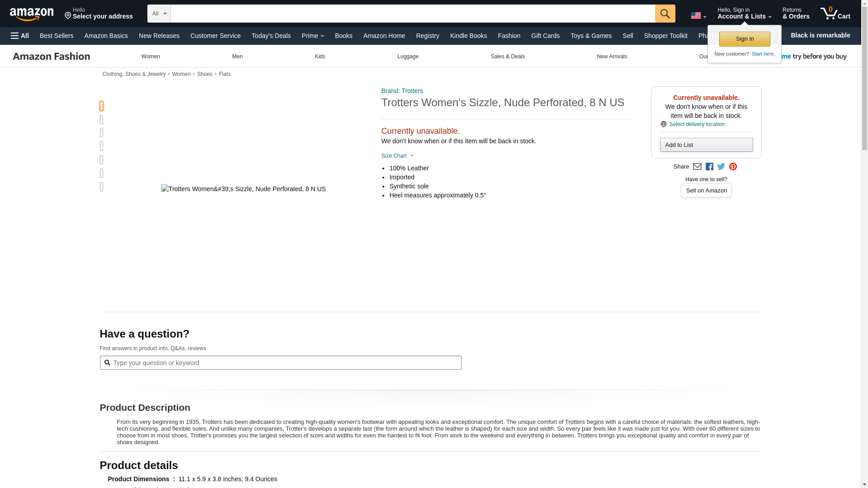Open the country flag language selector

[698, 16]
